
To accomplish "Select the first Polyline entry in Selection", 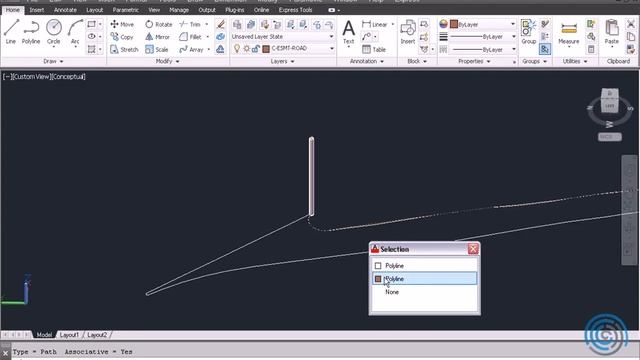I will point(424,266).
